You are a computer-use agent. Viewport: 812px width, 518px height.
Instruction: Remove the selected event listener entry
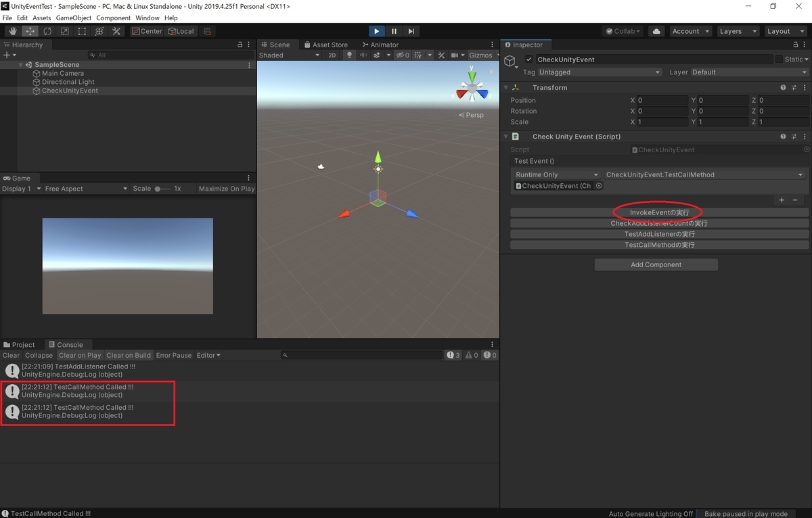(x=795, y=200)
